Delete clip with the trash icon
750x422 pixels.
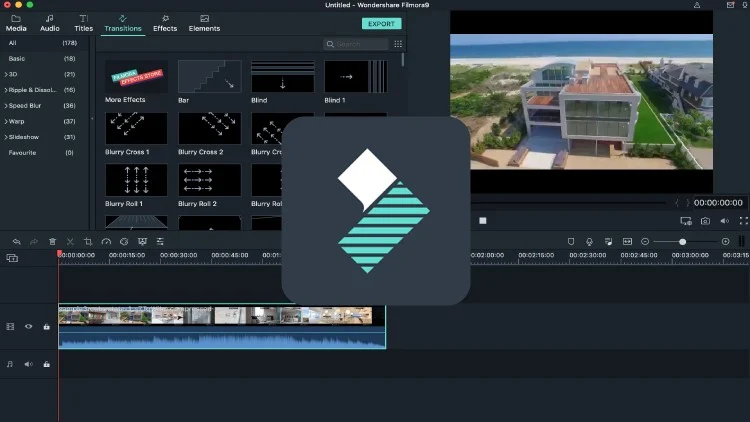point(52,242)
